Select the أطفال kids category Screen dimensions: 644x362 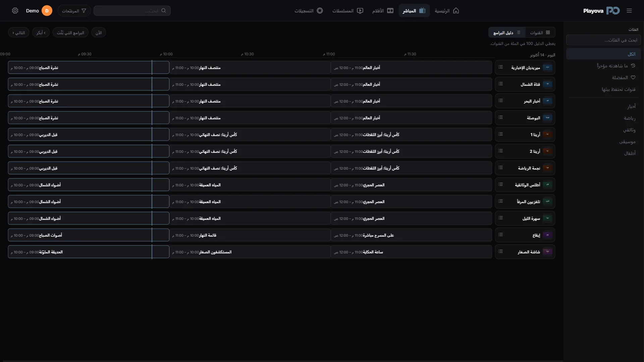(x=603, y=153)
